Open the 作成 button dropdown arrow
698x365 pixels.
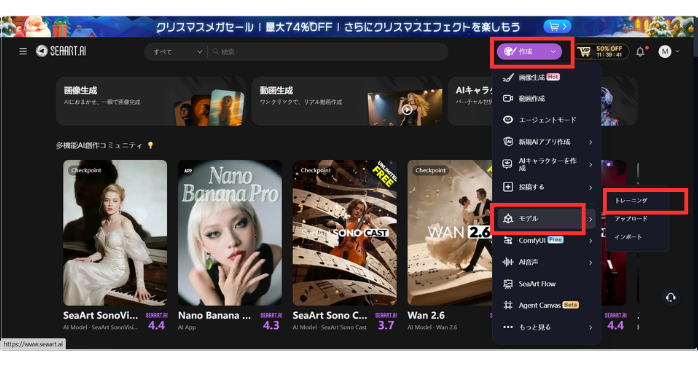(553, 52)
